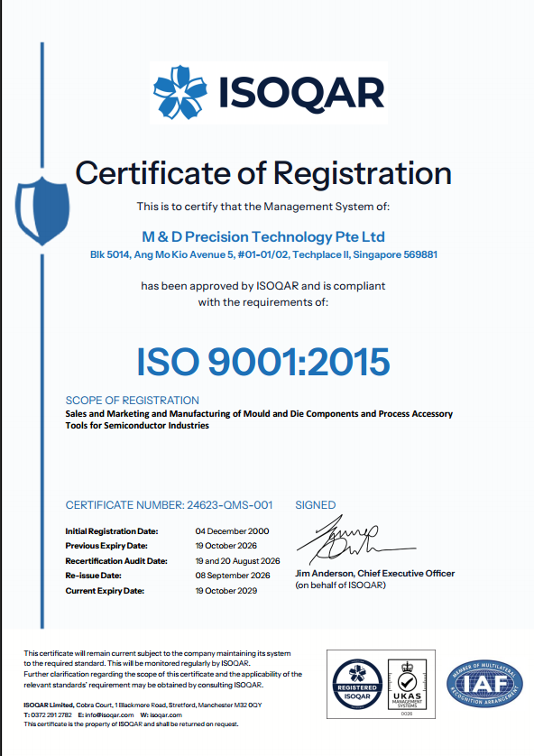Click the 'property of ISOQAR' footer line
534x756 pixels.
131,724
